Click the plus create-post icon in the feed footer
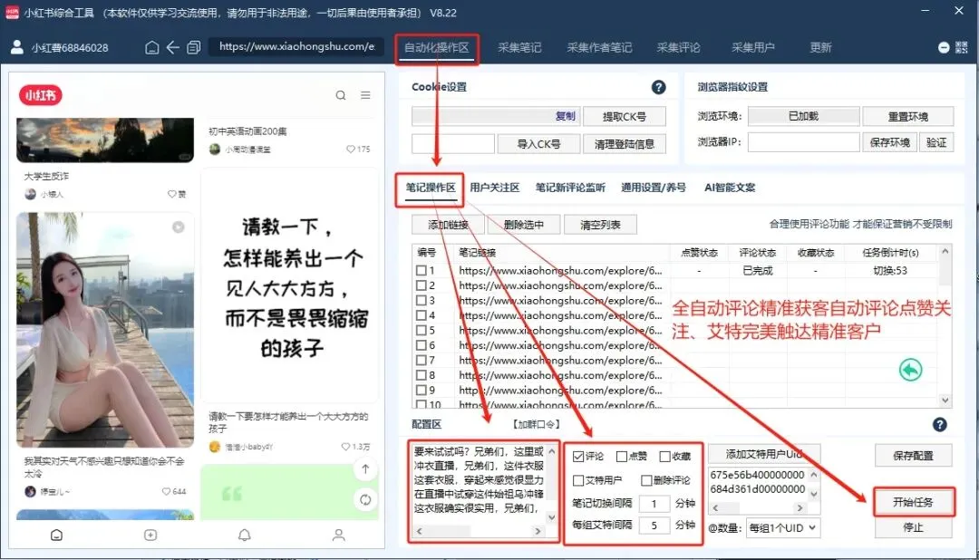 [150, 536]
